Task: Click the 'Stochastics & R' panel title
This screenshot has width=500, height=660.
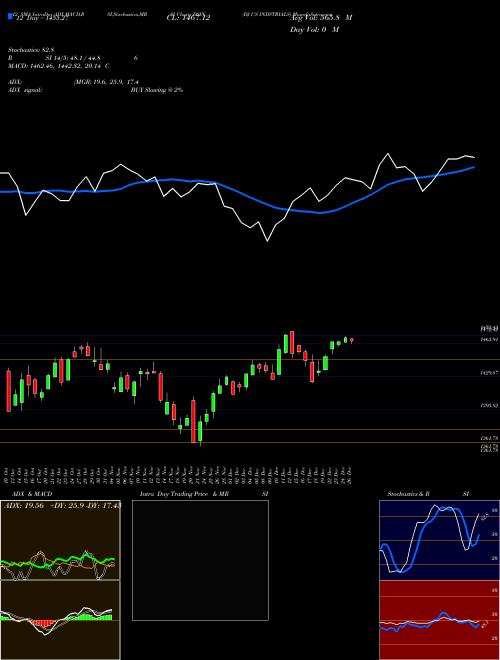Action: tap(408, 494)
